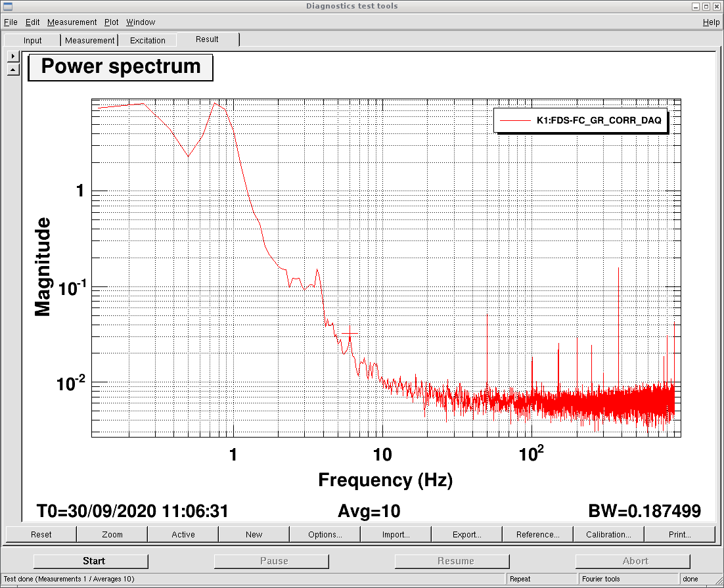Maximize the Diagnostics test tools window
The width and height of the screenshot is (724, 588).
coord(706,6)
